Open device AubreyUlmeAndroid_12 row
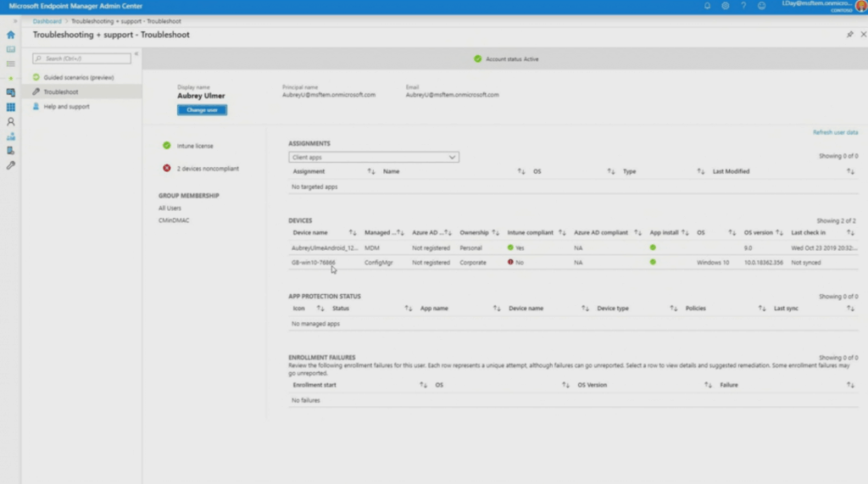 [x=574, y=248]
